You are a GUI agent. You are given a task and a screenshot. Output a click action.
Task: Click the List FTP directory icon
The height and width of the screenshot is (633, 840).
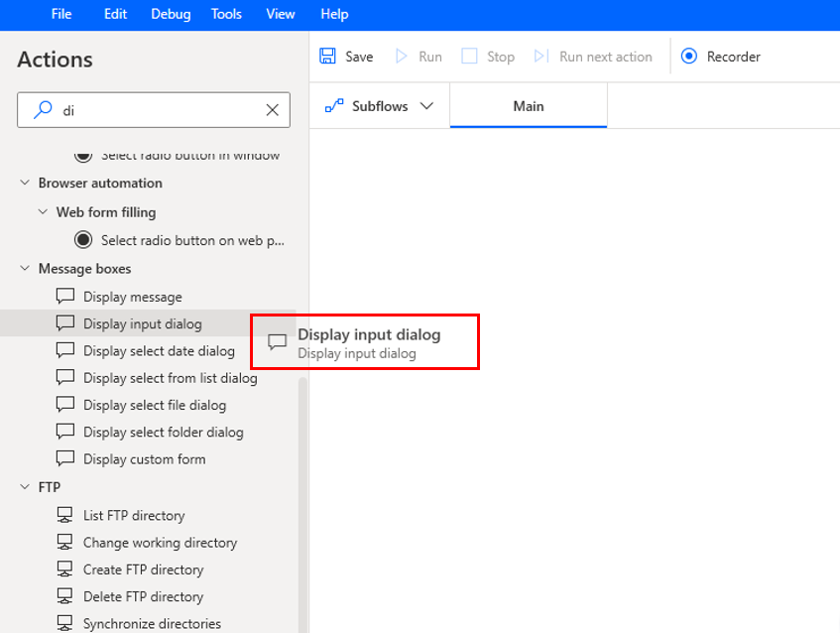coord(64,515)
